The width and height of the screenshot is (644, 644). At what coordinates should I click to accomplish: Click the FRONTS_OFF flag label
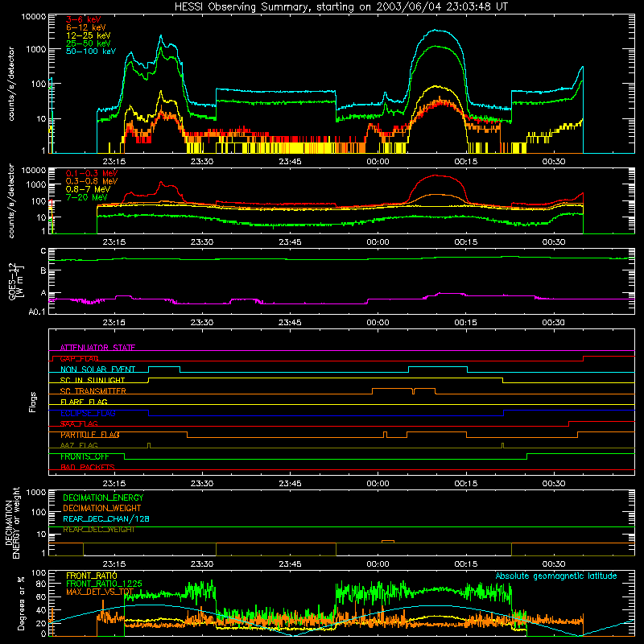tap(85, 456)
